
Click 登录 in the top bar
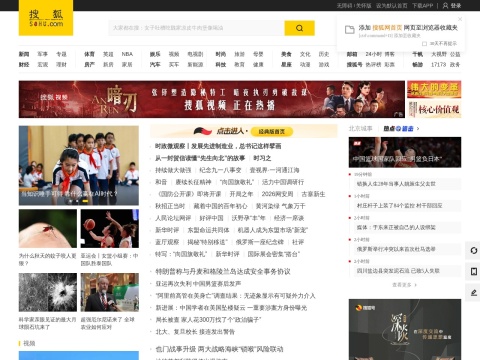[x=456, y=6]
